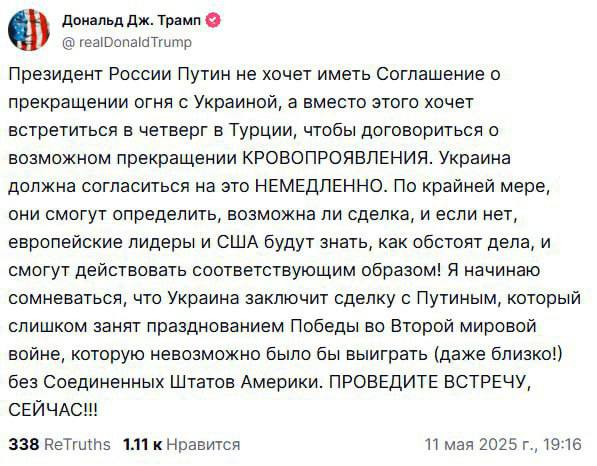Screen dimensions: 597x466
Task: Open the 11 мая 2025 г. date
Action: pos(480,444)
